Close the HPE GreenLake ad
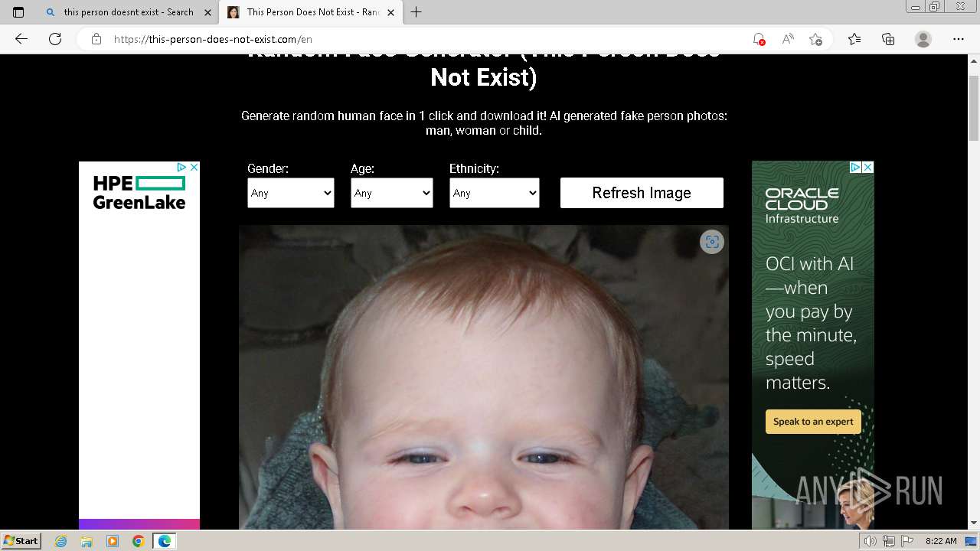Viewport: 980px width, 551px height. [x=194, y=167]
